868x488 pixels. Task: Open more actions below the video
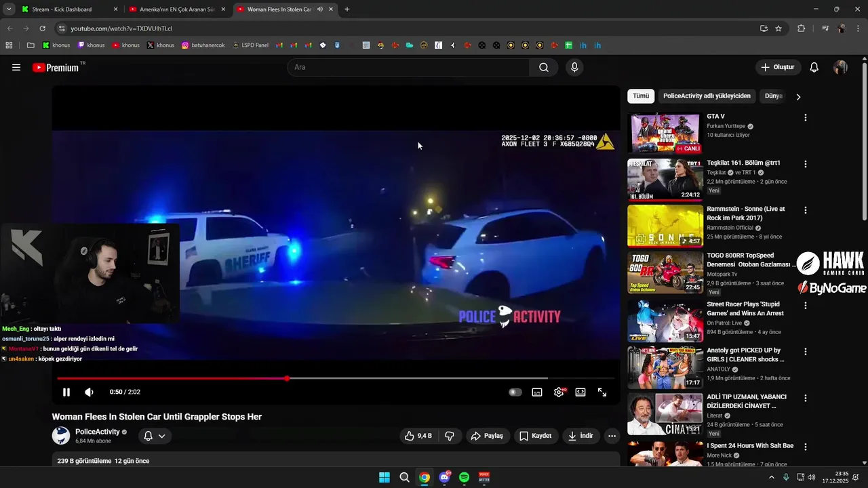[612, 436]
